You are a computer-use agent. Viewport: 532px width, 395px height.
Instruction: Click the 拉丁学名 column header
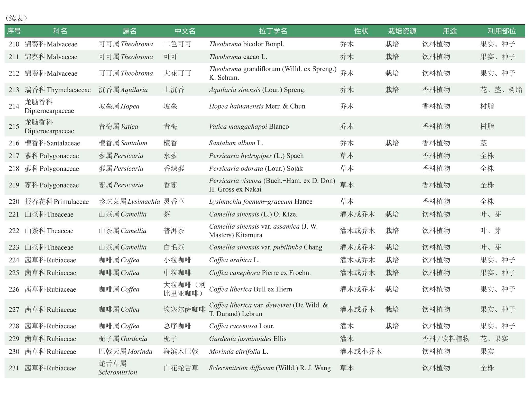pyautogui.click(x=273, y=31)
